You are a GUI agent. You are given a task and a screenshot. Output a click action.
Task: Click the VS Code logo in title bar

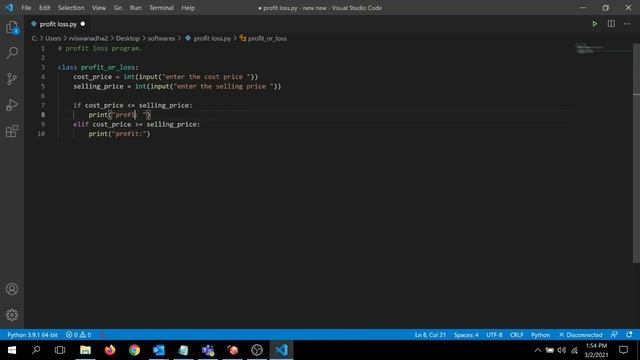pos(9,8)
